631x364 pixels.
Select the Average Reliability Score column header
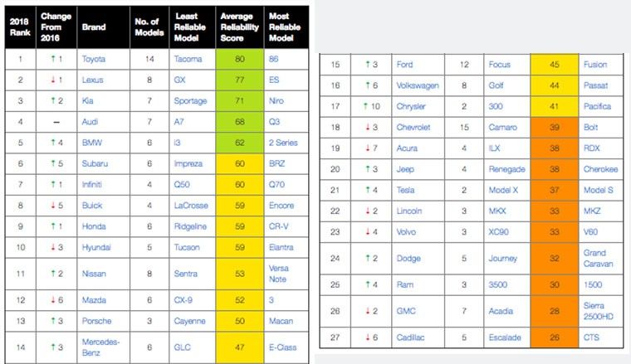coord(239,27)
